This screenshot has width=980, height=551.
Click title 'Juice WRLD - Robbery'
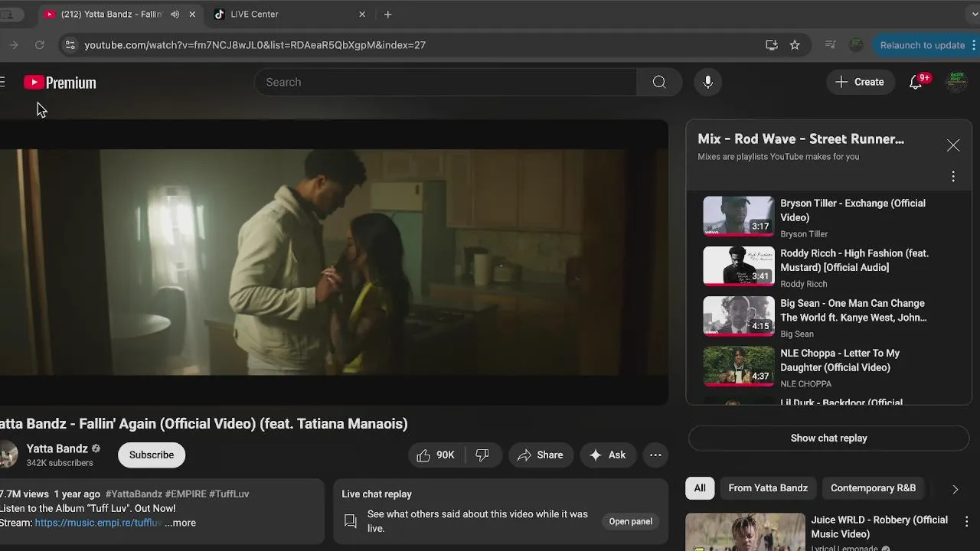[x=879, y=527]
